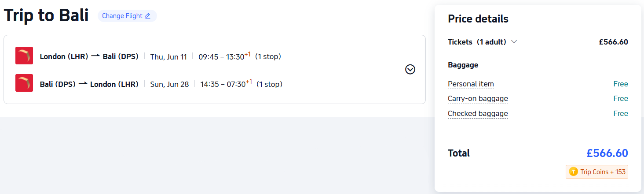Click the gold Trip Coins coin icon
The width and height of the screenshot is (644, 194).
tap(573, 172)
